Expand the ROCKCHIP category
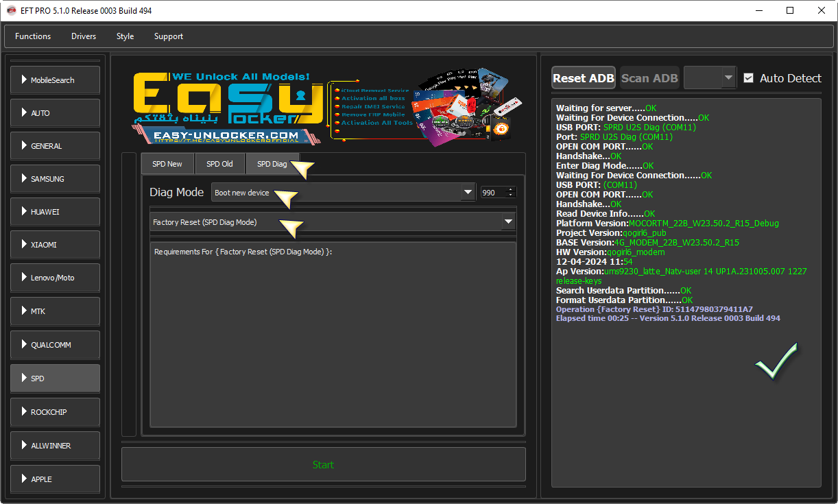Viewport: 838px width, 504px height. 55,412
